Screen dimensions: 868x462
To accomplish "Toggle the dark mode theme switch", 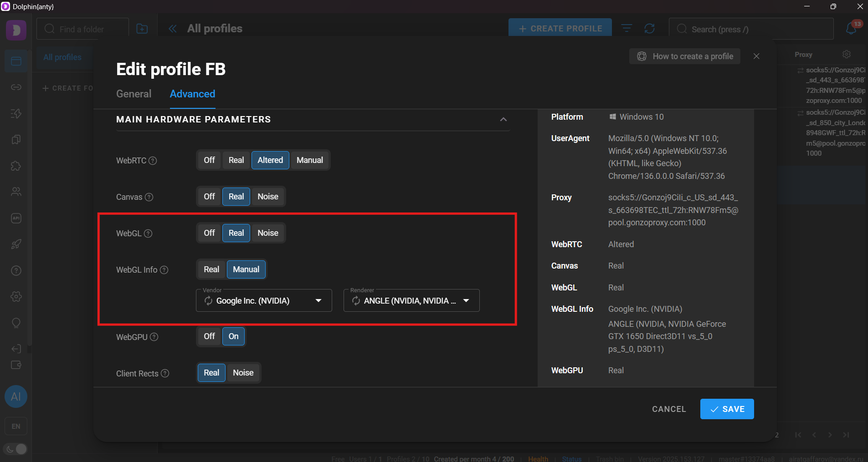I will (x=16, y=449).
